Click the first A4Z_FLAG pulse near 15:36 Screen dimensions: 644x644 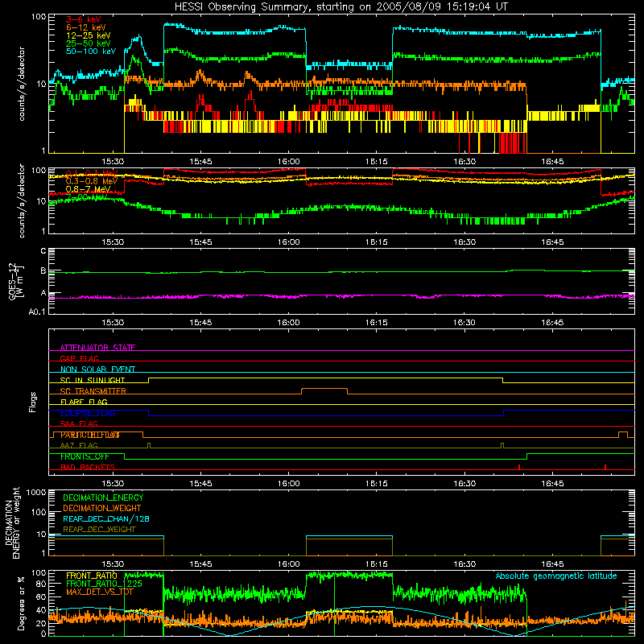(149, 445)
